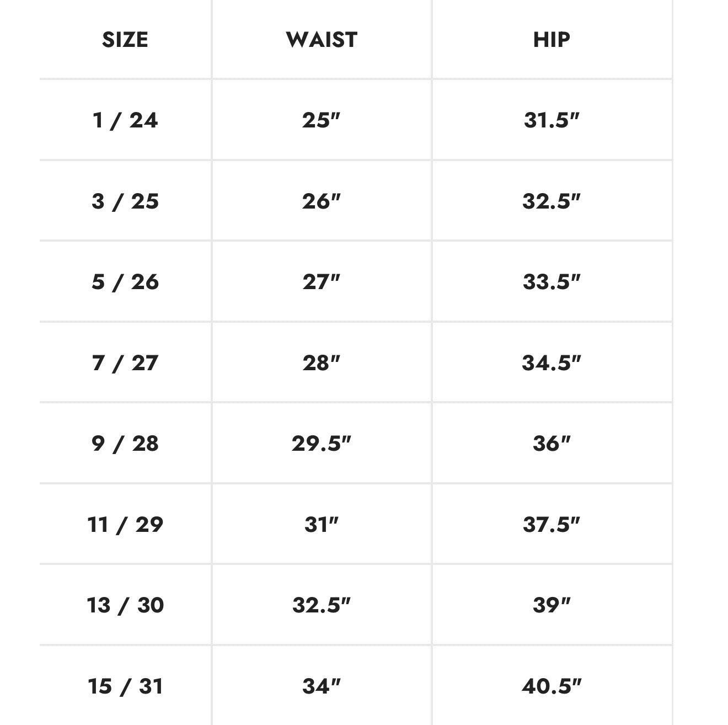728x725 pixels.
Task: Select the 3 / 25 size cell
Action: [x=125, y=201]
